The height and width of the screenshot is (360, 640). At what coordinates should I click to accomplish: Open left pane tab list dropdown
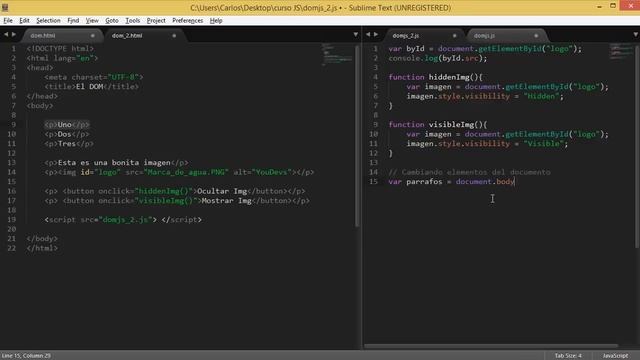(356, 35)
